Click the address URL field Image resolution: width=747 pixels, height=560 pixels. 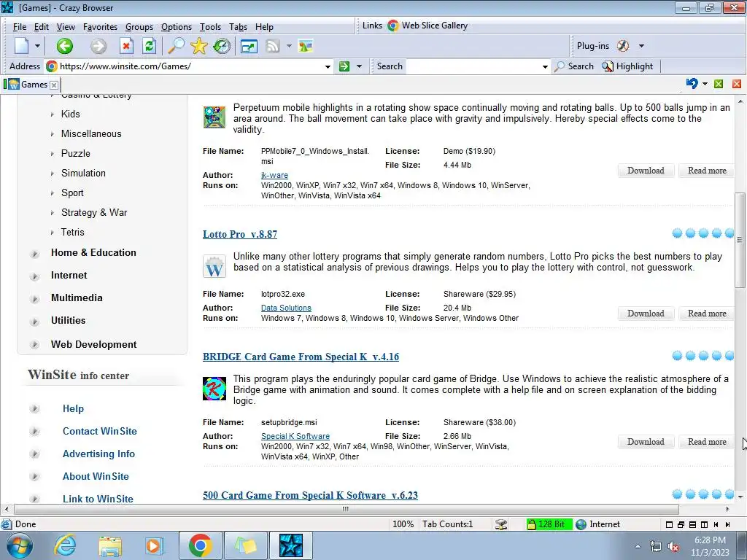[x=190, y=66]
